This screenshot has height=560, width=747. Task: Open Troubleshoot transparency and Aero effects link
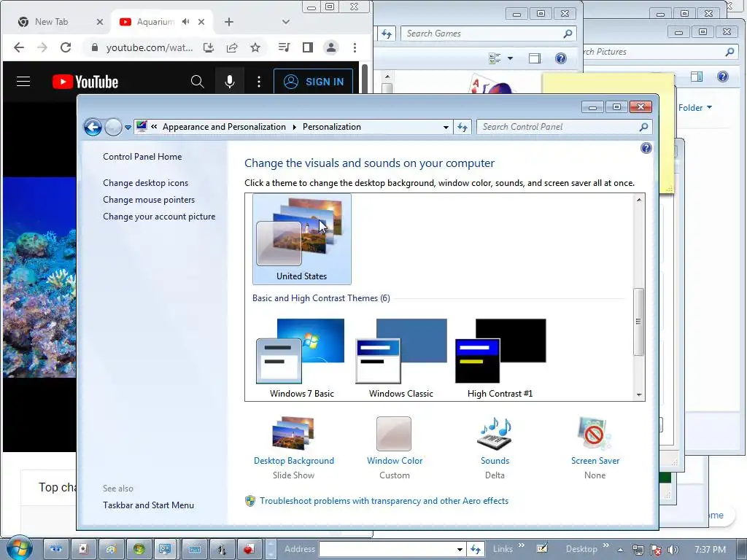coord(384,501)
